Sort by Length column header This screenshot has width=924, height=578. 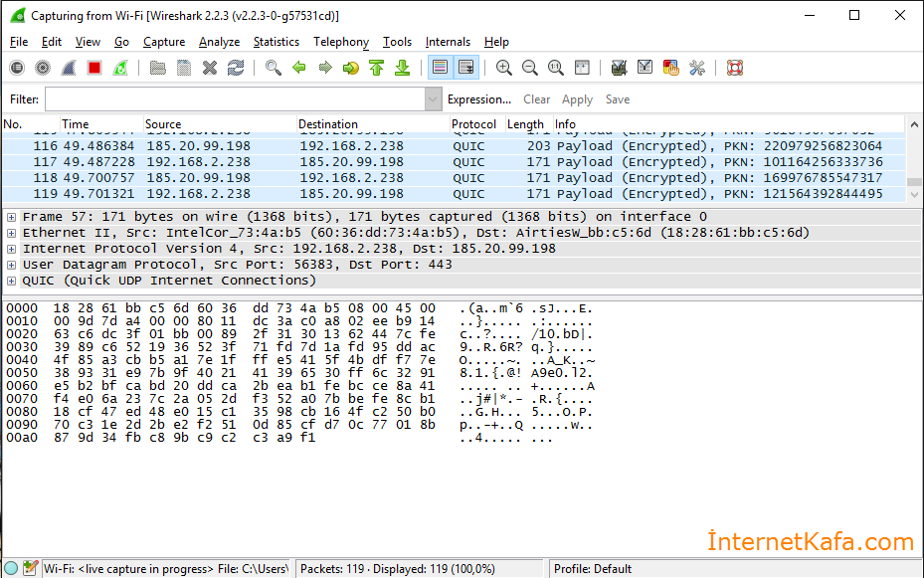pyautogui.click(x=529, y=124)
